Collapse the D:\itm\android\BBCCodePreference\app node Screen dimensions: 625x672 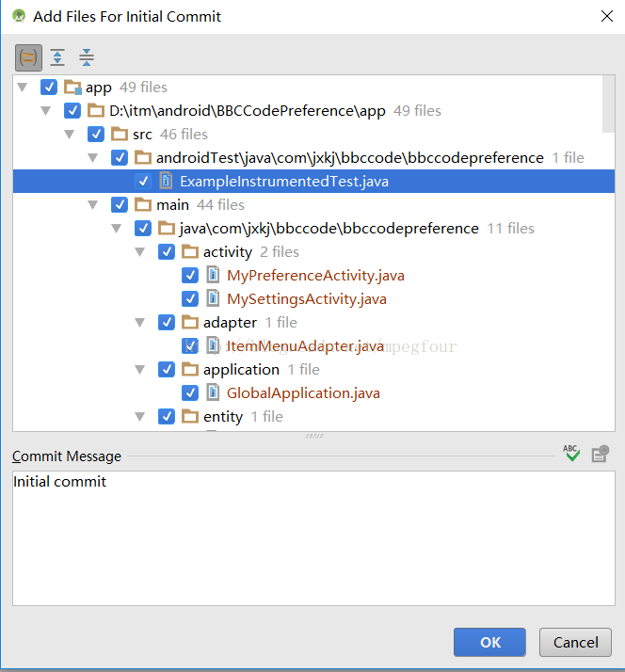(x=46, y=110)
